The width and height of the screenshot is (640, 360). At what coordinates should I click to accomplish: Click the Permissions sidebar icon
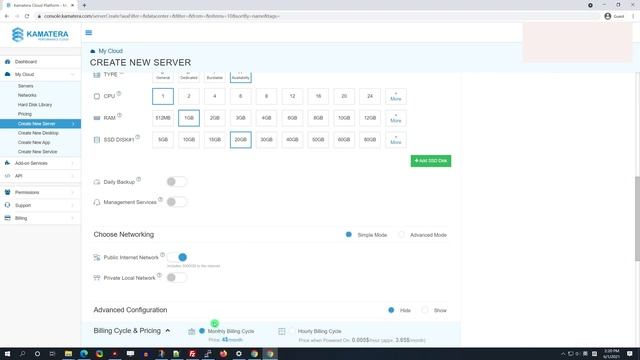(7, 192)
